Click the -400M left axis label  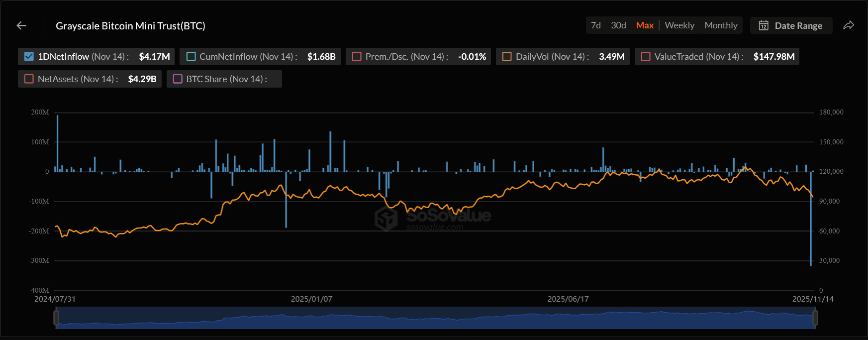point(39,290)
